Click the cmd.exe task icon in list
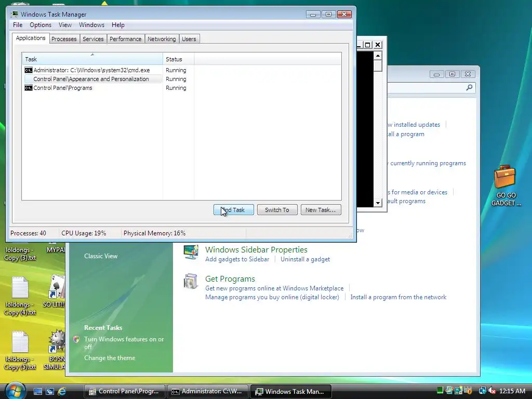 point(29,70)
